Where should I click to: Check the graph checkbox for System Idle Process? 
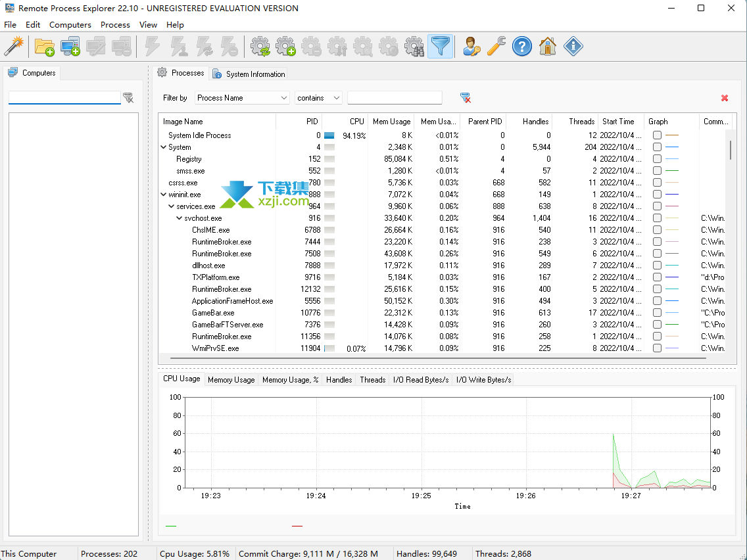pyautogui.click(x=657, y=135)
